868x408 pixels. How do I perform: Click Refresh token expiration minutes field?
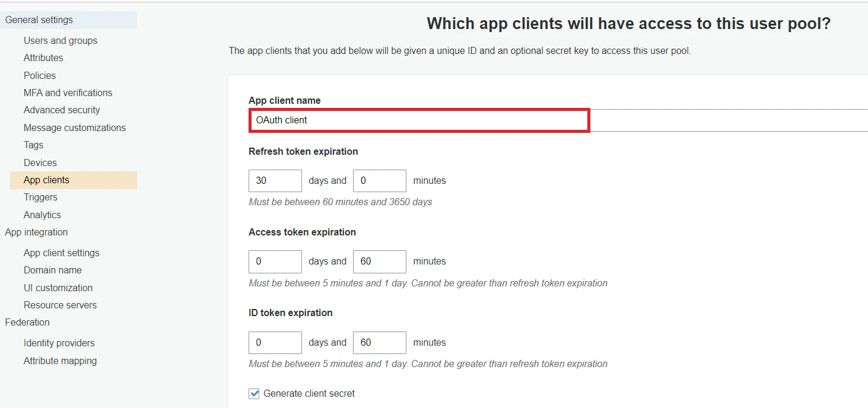[379, 181]
